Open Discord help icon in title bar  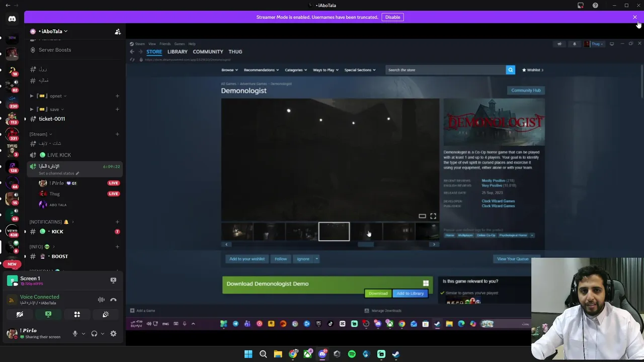[595, 6]
